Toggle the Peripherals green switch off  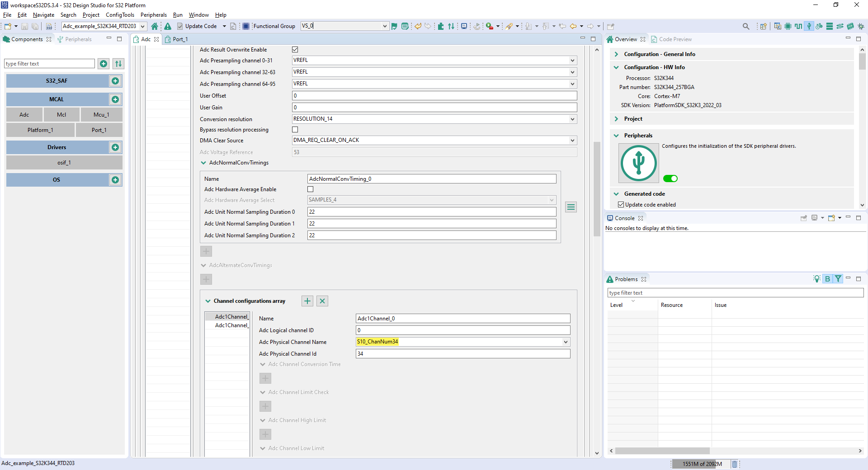click(x=670, y=179)
